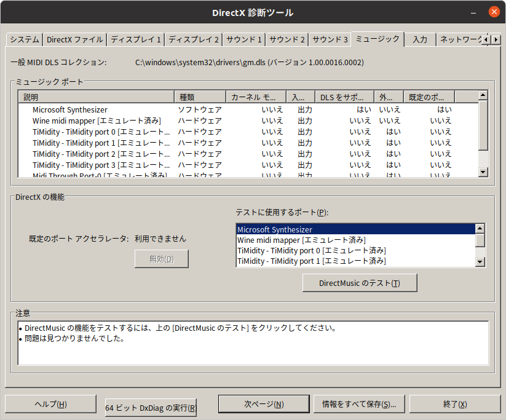Close the DirectX 診断ツール window
This screenshot has height=420, width=506.
pos(494,12)
